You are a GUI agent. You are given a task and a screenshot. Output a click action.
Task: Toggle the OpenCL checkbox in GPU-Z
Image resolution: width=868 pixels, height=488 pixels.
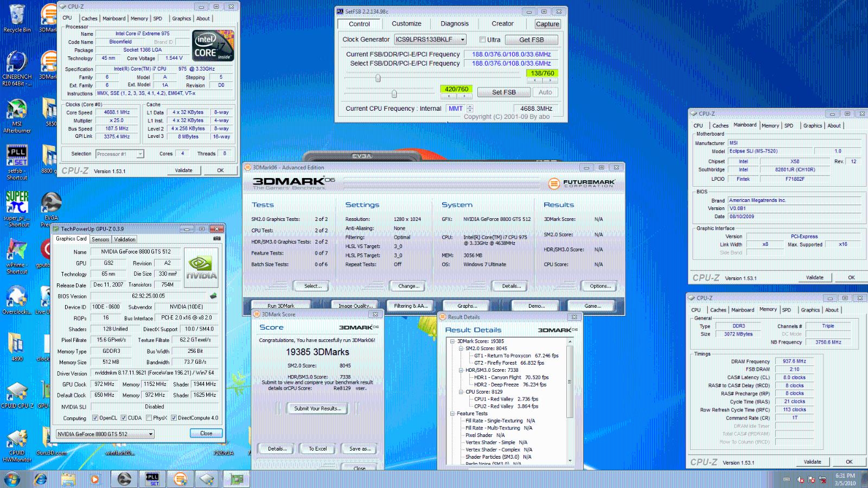click(95, 418)
